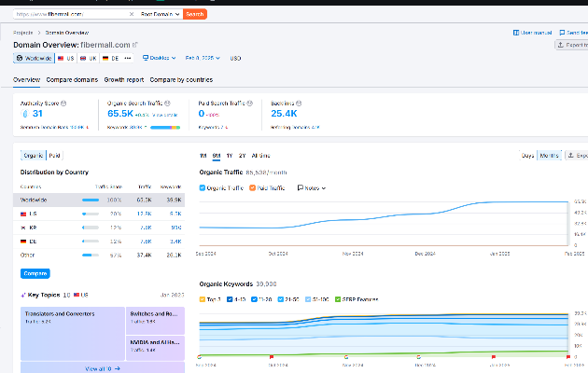Screen dimensions: 588x373
Task: Open the Feb 2025 date dropdown
Action: pos(203,58)
